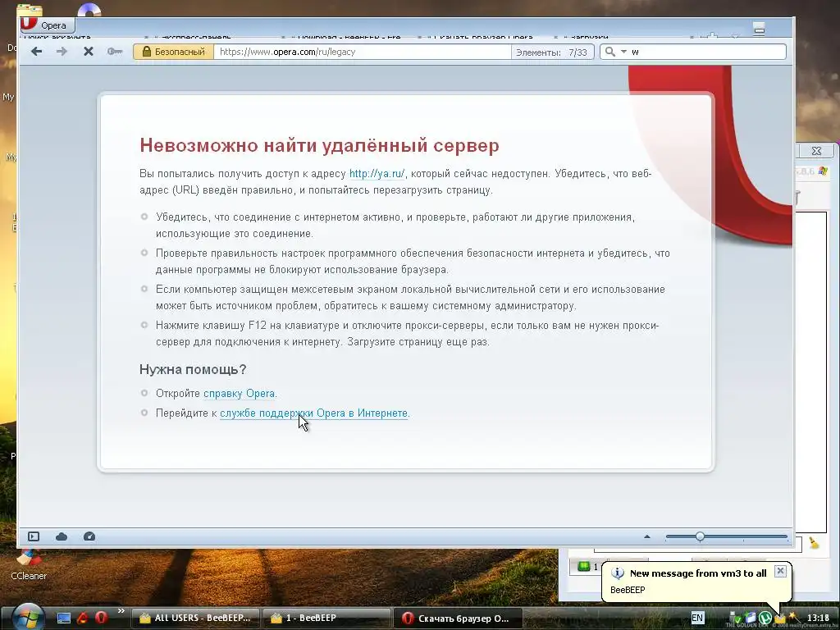
Task: Open службе поддержки Opera в Интернете link
Action: [x=314, y=413]
